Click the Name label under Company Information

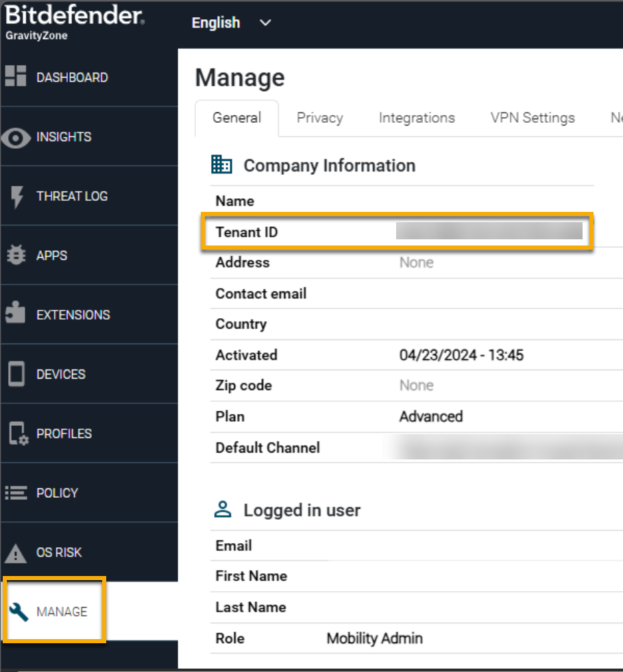click(235, 201)
